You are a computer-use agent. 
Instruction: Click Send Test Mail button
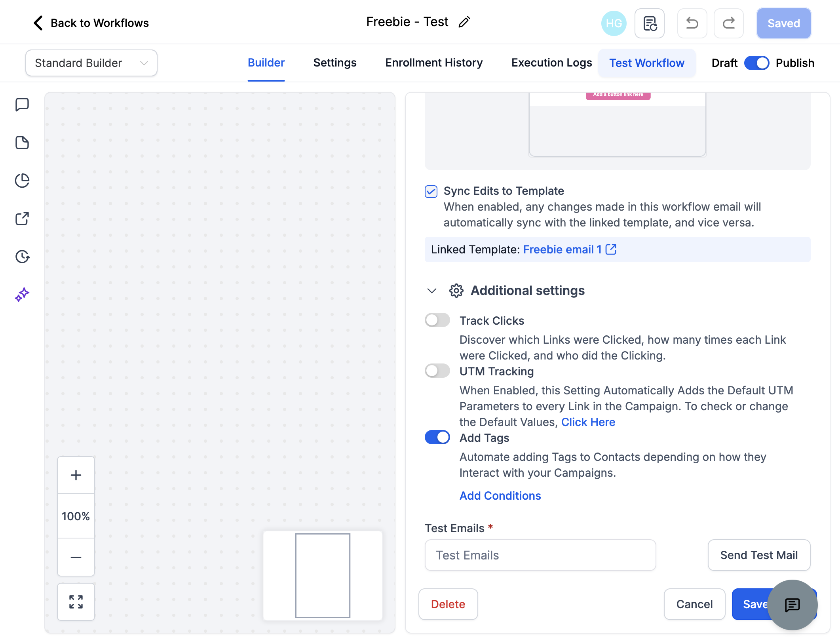pyautogui.click(x=759, y=555)
